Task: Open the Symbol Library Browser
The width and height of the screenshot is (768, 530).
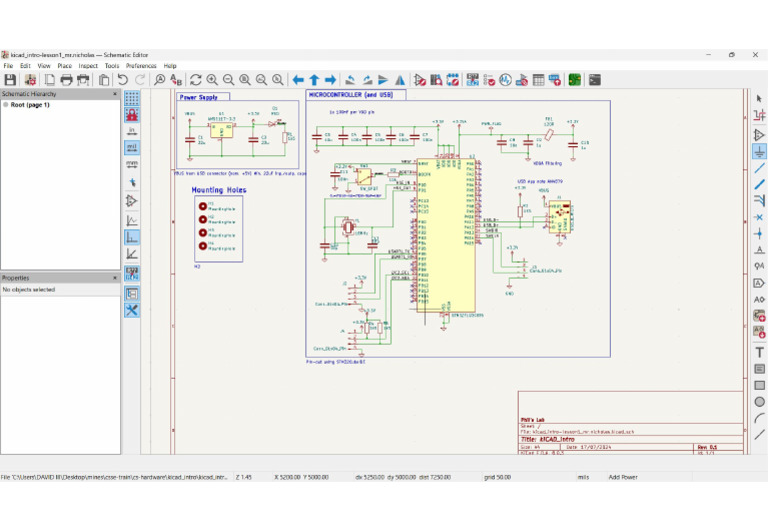Action: (x=436, y=80)
